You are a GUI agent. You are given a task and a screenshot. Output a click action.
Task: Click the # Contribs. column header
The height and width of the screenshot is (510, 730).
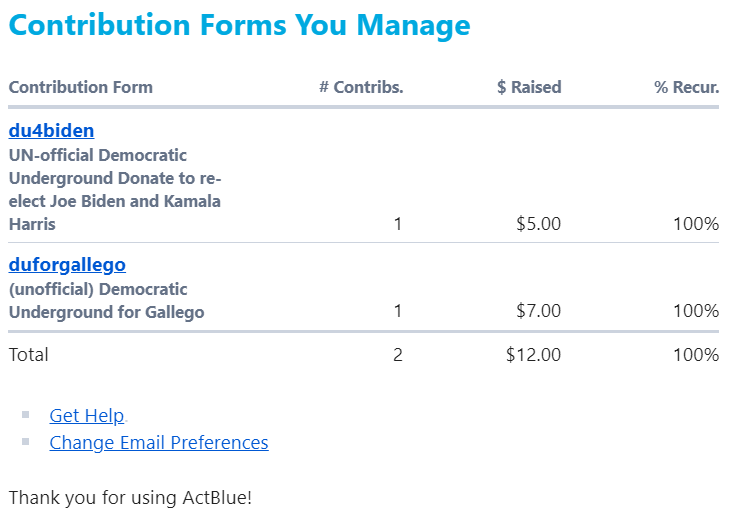pyautogui.click(x=361, y=87)
